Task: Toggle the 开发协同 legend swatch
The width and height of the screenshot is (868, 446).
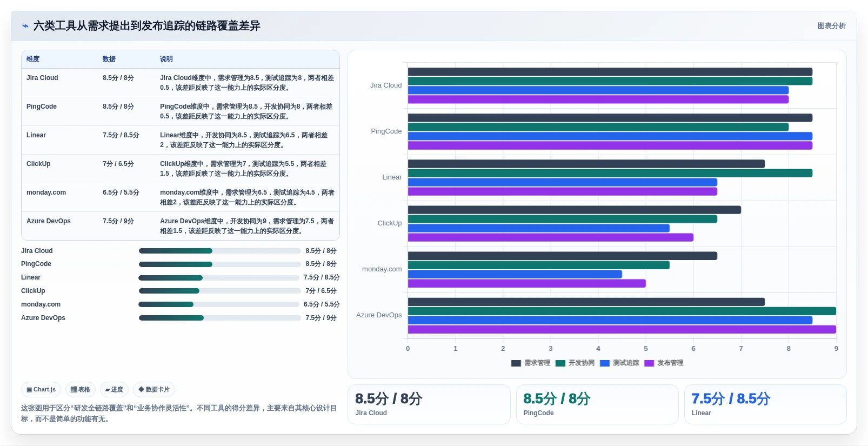Action: coord(560,363)
